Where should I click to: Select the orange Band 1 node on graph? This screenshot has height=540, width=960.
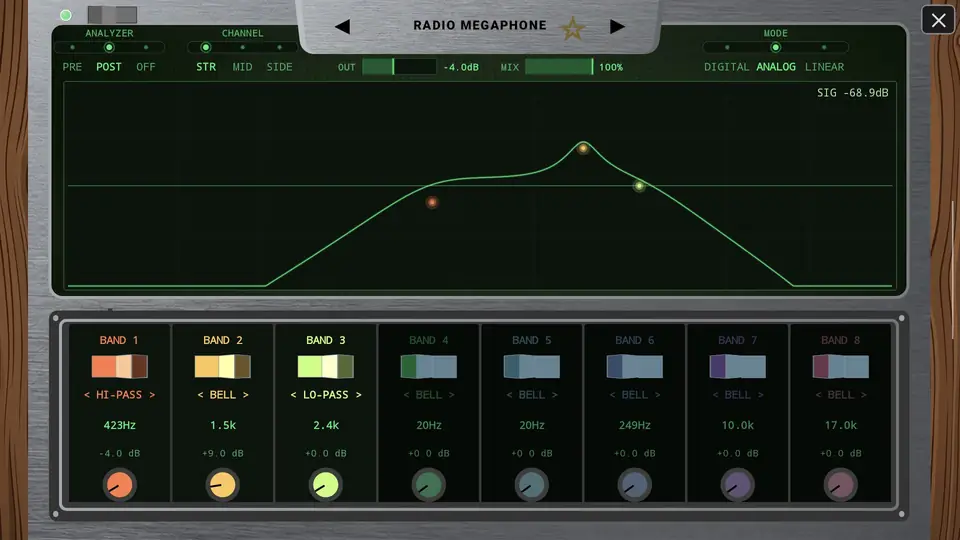[x=432, y=202]
